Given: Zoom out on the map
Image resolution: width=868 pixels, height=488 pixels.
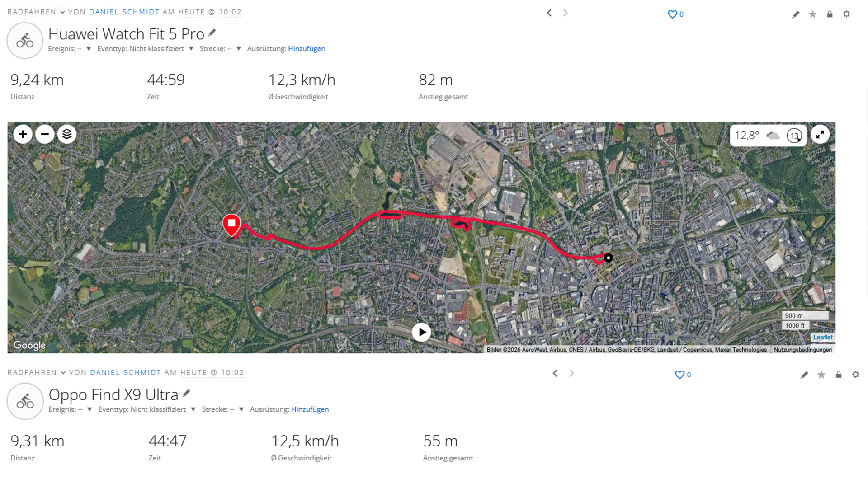Looking at the screenshot, I should tap(45, 134).
